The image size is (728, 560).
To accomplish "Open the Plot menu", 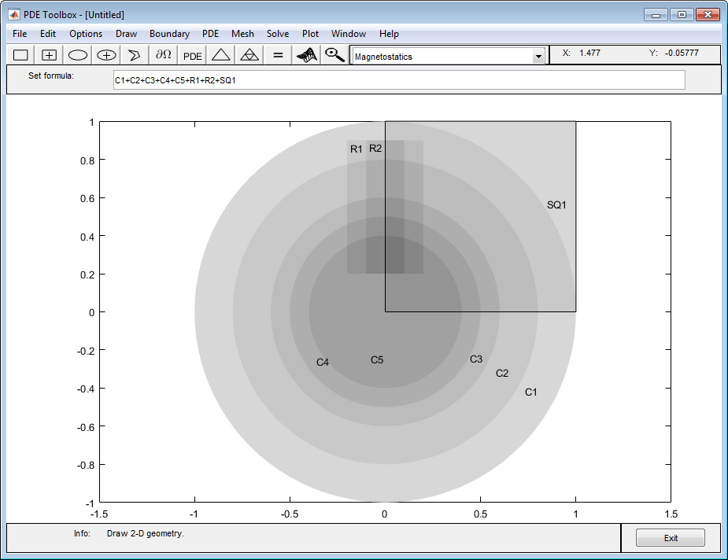I will point(310,34).
